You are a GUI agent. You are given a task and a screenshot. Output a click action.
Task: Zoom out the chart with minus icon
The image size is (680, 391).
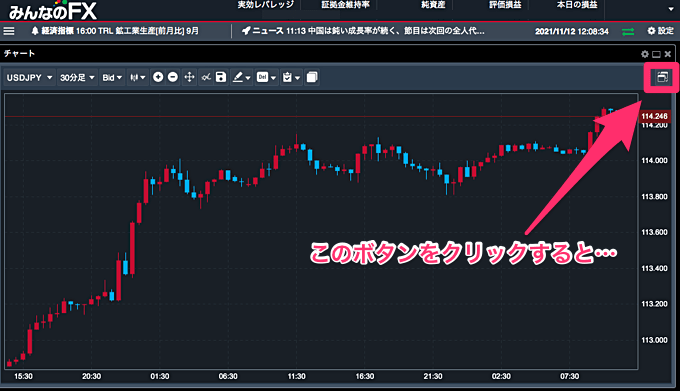point(173,77)
